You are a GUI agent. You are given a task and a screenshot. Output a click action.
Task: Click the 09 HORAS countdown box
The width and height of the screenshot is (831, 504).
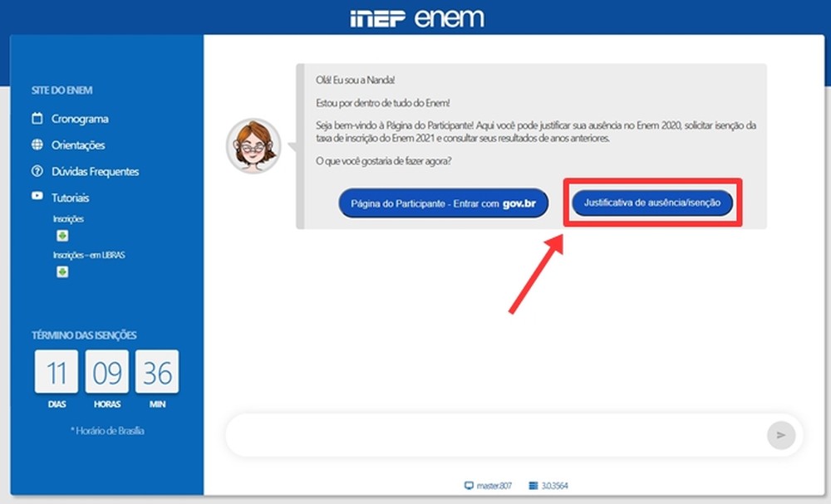(x=107, y=371)
